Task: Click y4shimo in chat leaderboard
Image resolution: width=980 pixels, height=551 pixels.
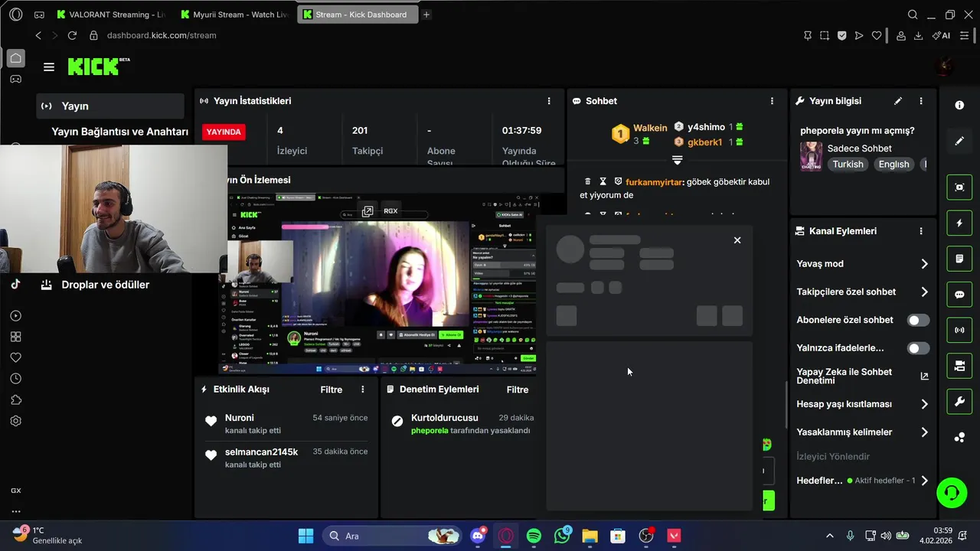Action: coord(706,127)
